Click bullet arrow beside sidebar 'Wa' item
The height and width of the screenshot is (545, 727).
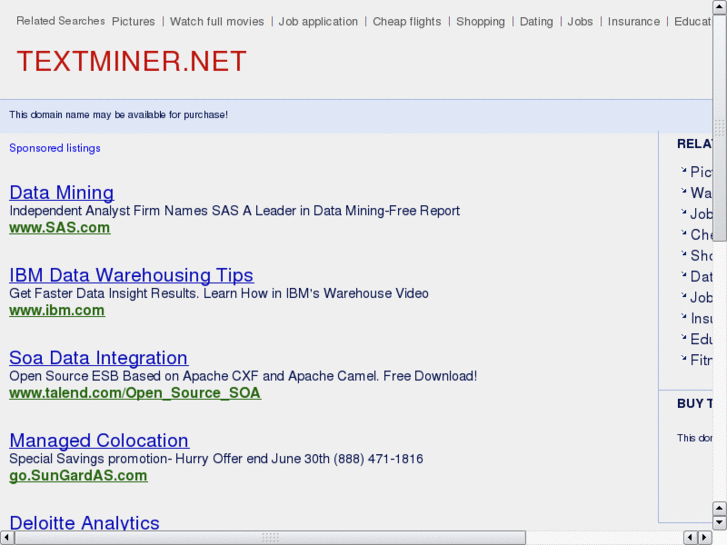click(683, 191)
